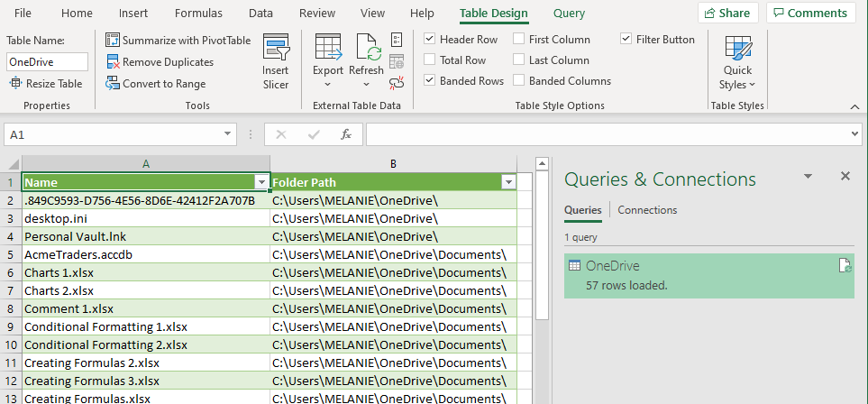Open the Comments button
The width and height of the screenshot is (868, 404).
point(811,14)
